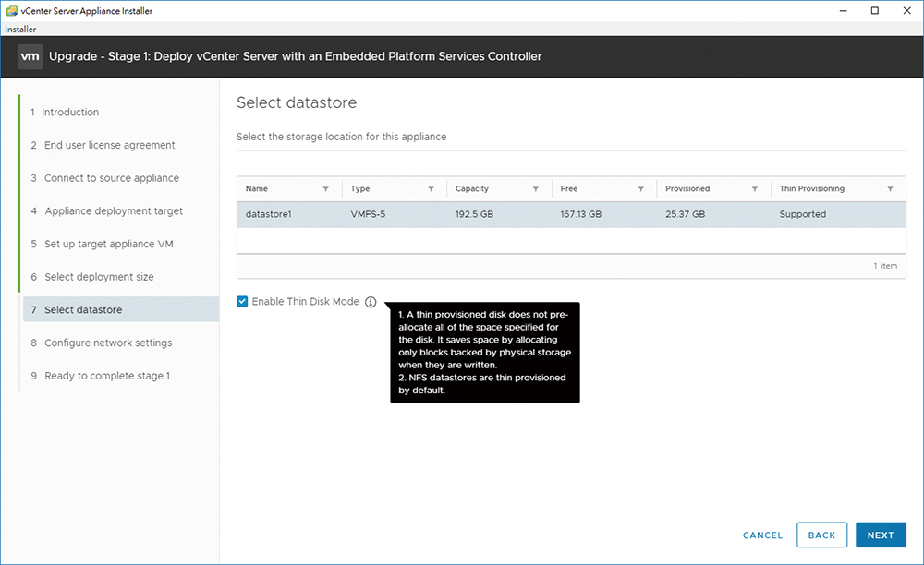Open step 8 Configure network settings
This screenshot has width=924, height=565.
pos(102,343)
